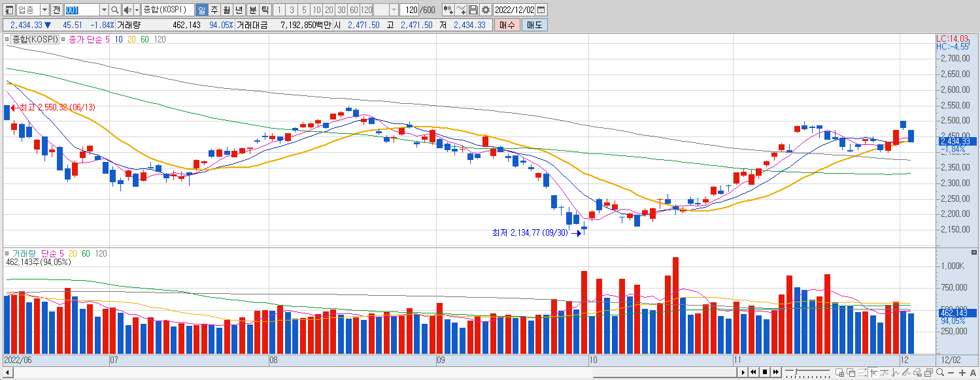Screen dimensions: 980x380
Task: Select the crosshair cursor tool icon
Action: coord(873,372)
